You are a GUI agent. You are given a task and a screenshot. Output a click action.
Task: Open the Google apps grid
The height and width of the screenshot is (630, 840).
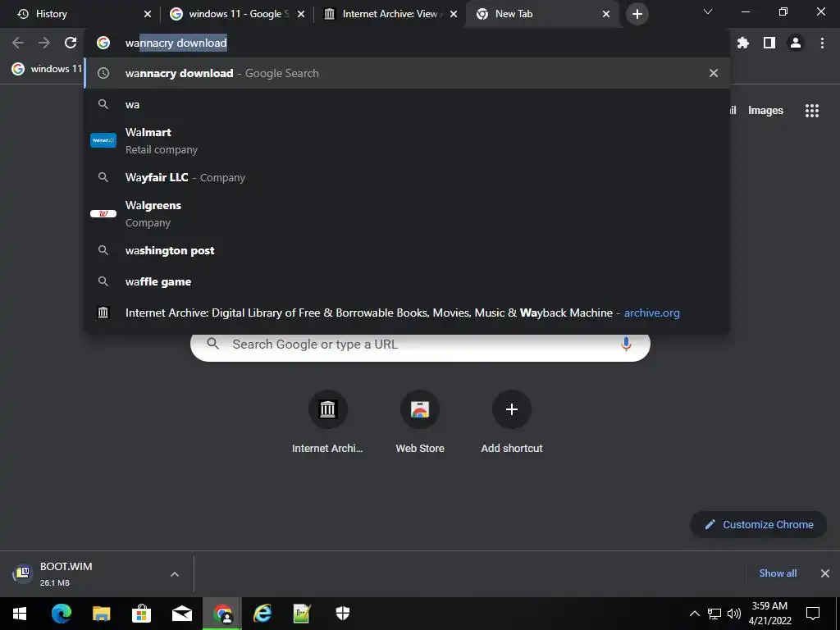pyautogui.click(x=811, y=111)
